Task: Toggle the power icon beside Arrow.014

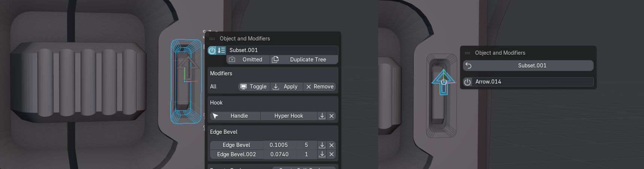Action: 467,82
